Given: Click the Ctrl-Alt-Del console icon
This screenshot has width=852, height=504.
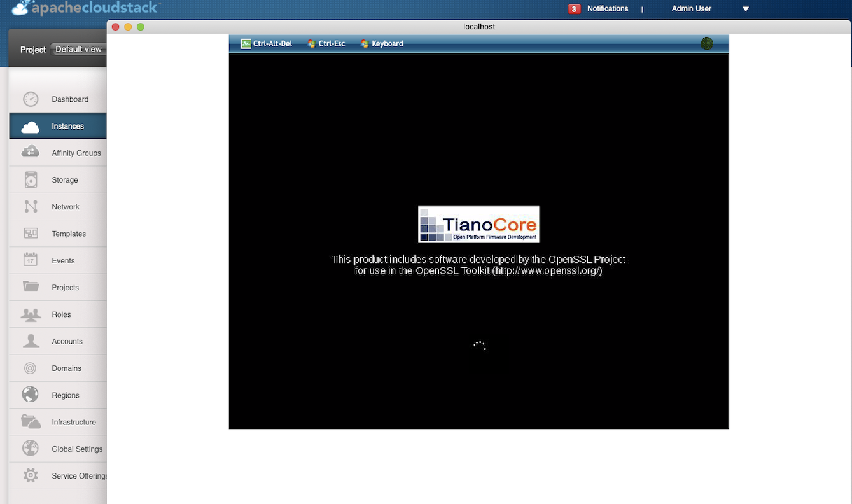Looking at the screenshot, I should pyautogui.click(x=246, y=44).
